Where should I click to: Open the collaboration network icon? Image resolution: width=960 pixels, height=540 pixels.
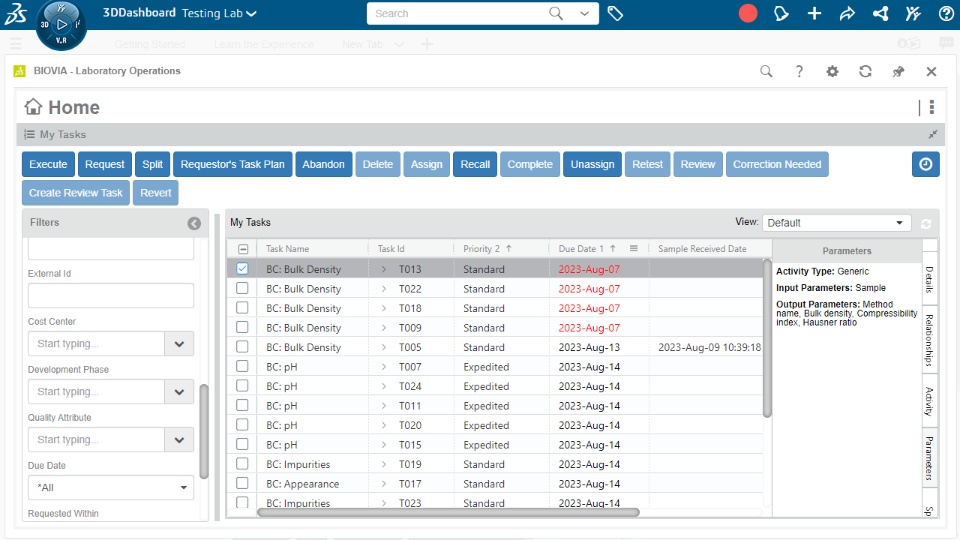tap(880, 13)
